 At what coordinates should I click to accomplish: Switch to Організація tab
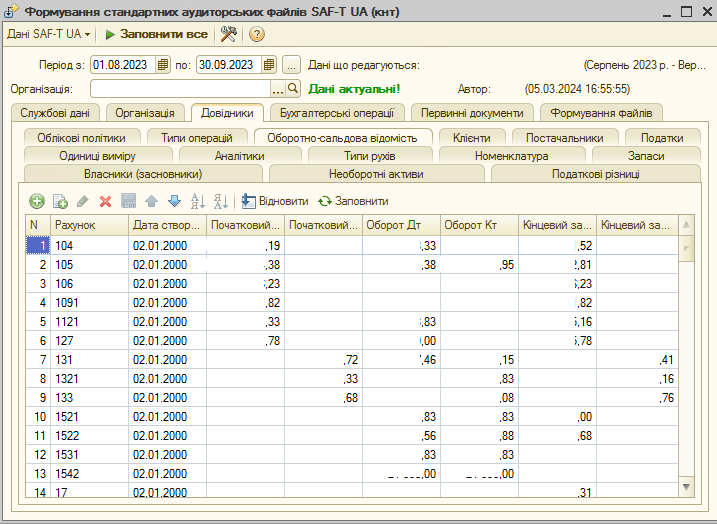pos(145,113)
